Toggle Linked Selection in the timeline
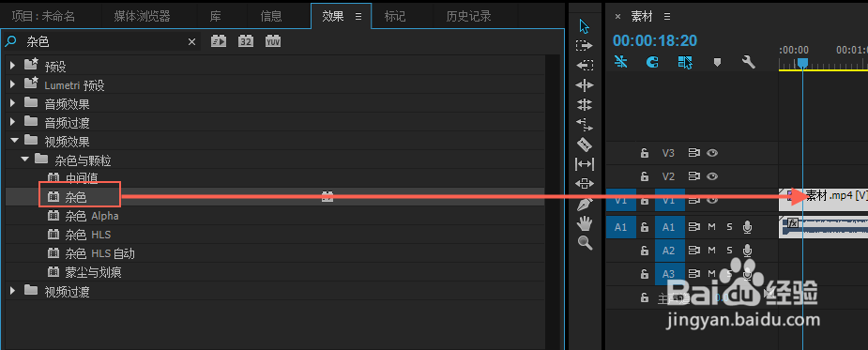The image size is (868, 350). 685,62
